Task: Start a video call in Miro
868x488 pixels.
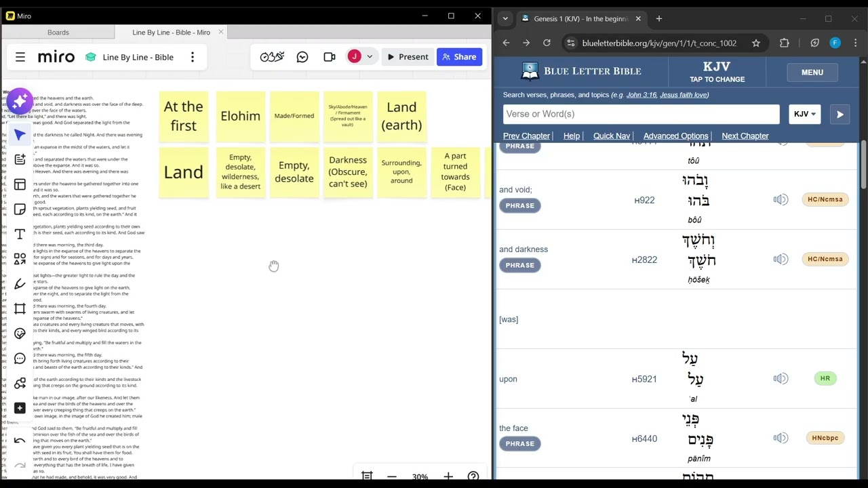Action: [330, 57]
